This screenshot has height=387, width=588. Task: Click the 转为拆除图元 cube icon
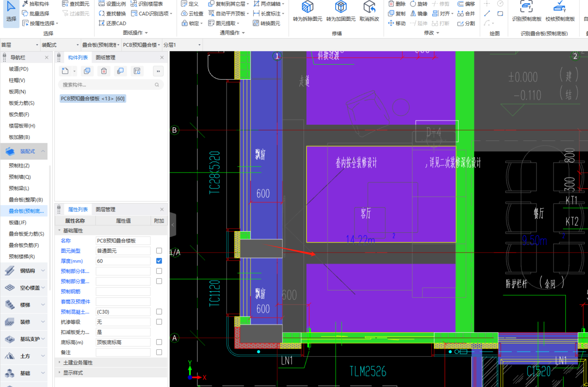[307, 7]
